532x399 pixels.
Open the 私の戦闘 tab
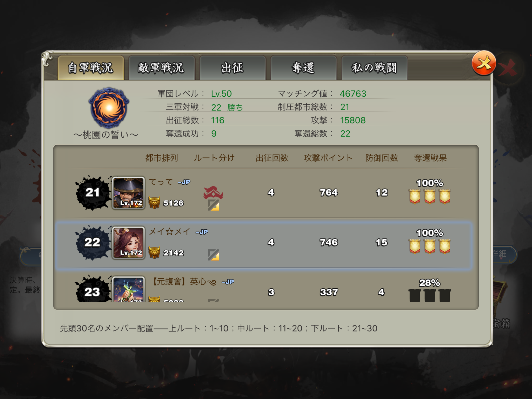click(x=374, y=68)
